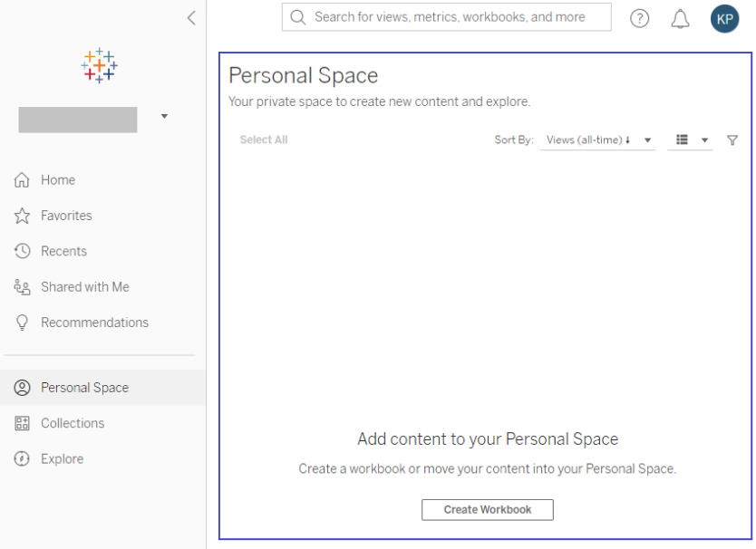Expand the site selector dropdown arrow
Viewport: 756px width, 549px height.
(x=164, y=116)
